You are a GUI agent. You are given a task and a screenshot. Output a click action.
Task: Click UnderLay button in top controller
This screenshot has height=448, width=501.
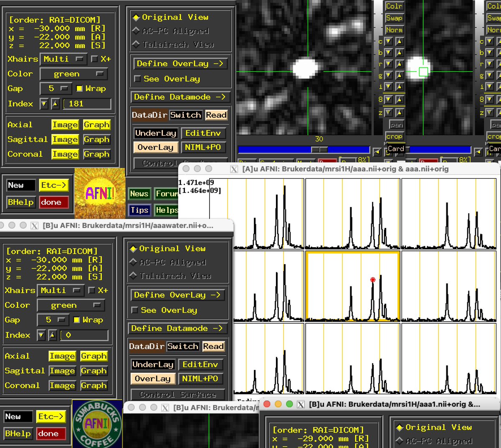coord(156,133)
